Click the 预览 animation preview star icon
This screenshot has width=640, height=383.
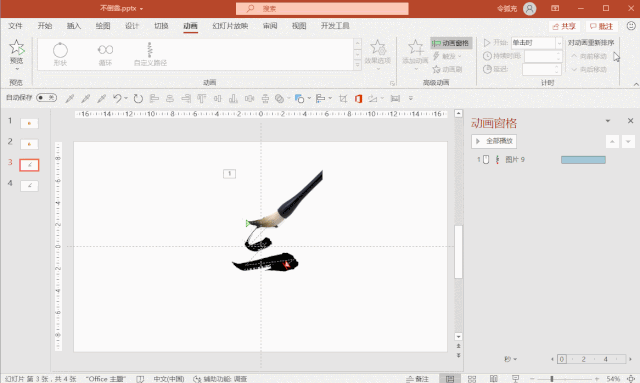(x=17, y=47)
